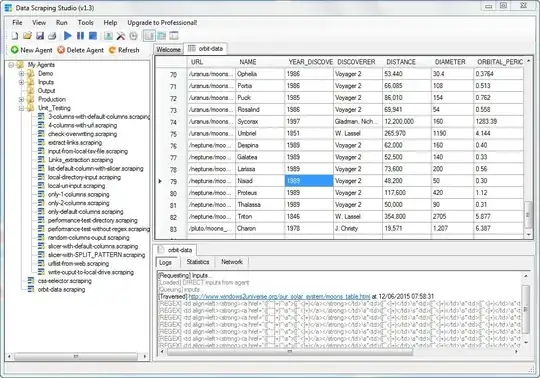Screen dimensions: 540x378
Task: Click Upgrade to Professional menu item
Action: click(162, 23)
